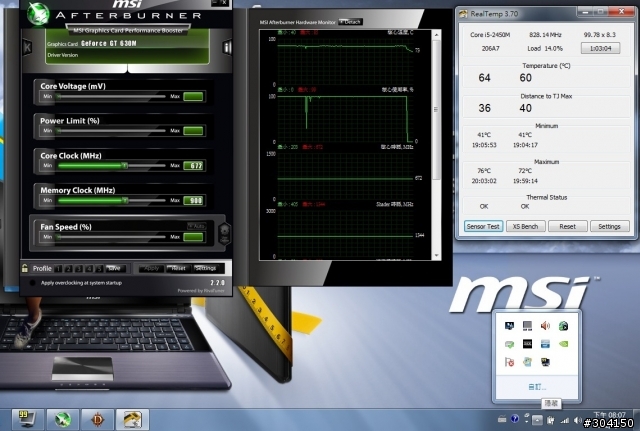
Task: Switch to the RealTemp taskbar button
Action: 131,419
